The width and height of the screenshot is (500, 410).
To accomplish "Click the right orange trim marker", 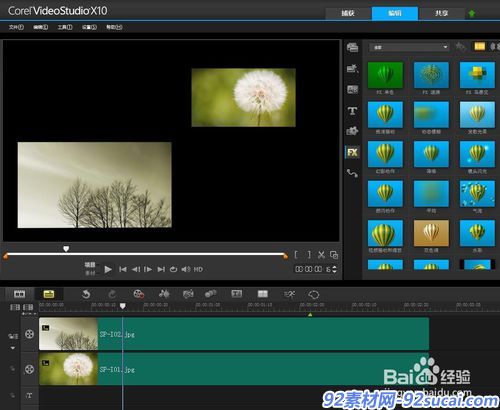I will 285,256.
